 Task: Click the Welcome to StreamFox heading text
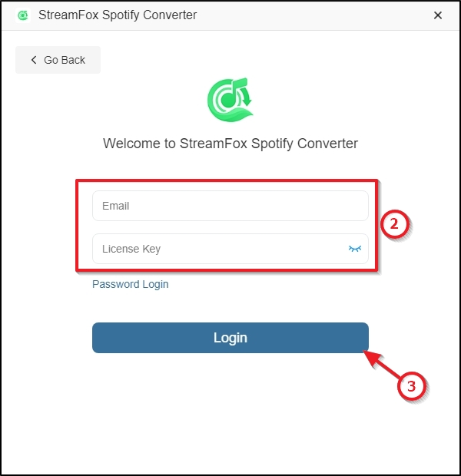click(x=230, y=144)
